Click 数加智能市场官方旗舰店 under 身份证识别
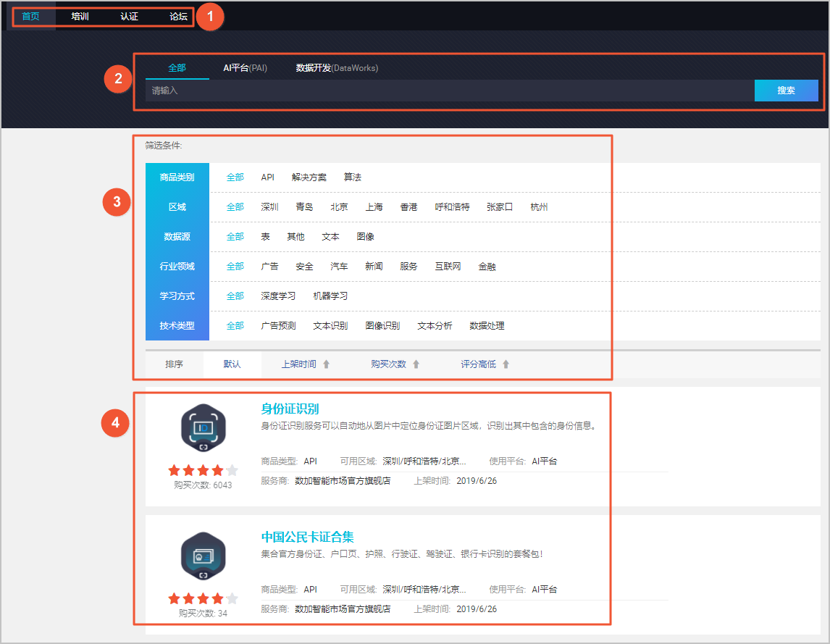 pos(343,481)
